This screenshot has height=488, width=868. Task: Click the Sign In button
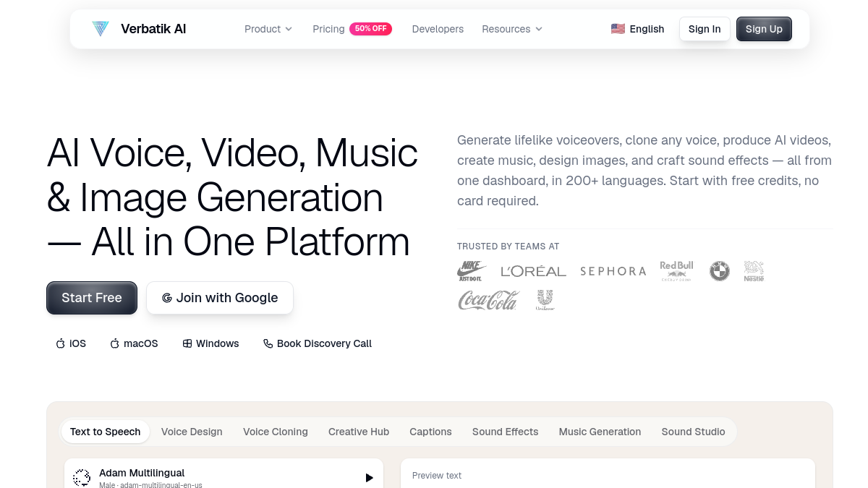[705, 29]
